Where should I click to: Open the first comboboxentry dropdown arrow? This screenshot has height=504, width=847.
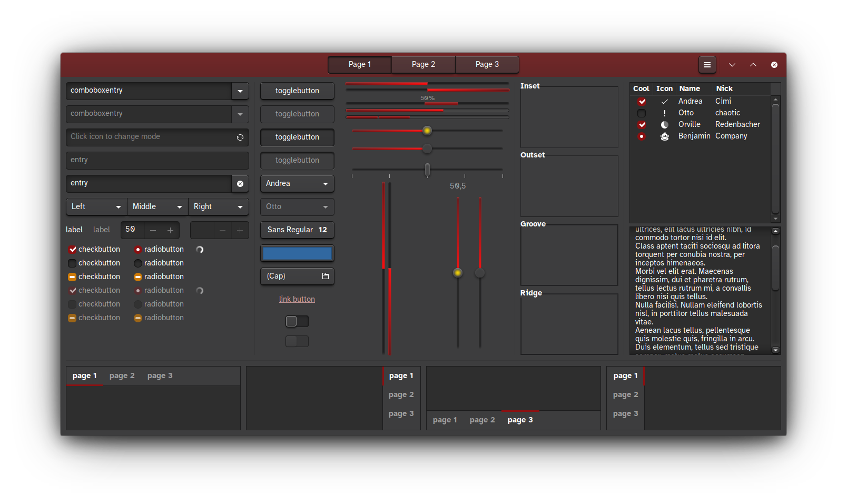click(240, 91)
